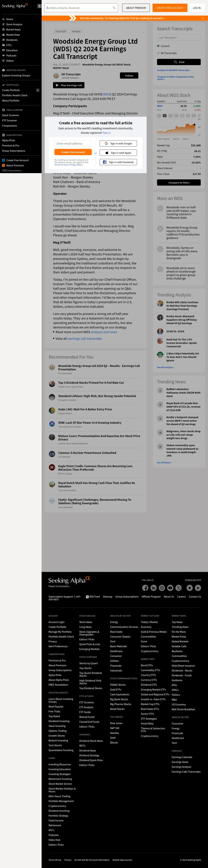The width and height of the screenshot is (208, 868).
Task: Open Portfolio Health Check in the sidebar
Action: (15, 95)
